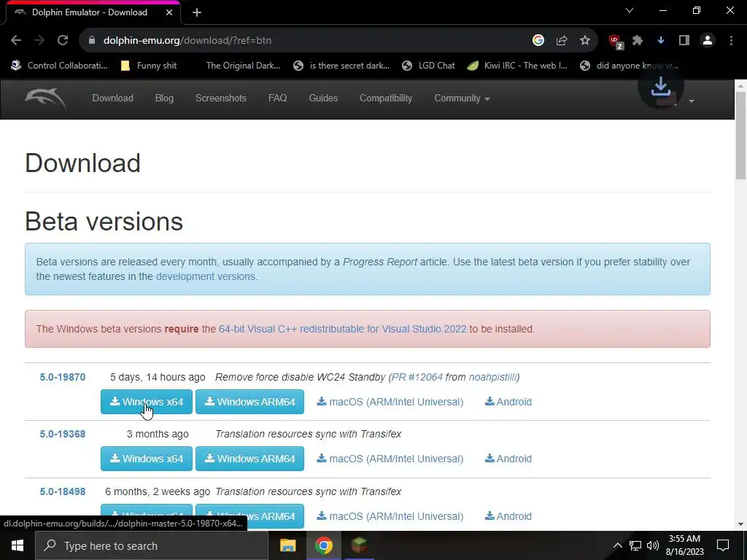747x560 pixels.
Task: Open the FAQ nav item
Action: pos(278,98)
